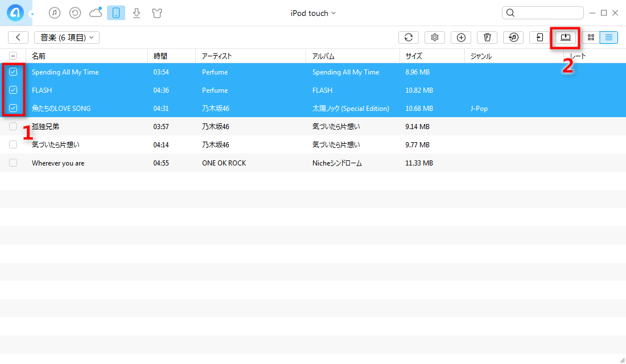Open the iCloud content cloud icon
Image resolution: width=626 pixels, height=364 pixels.
(96, 13)
